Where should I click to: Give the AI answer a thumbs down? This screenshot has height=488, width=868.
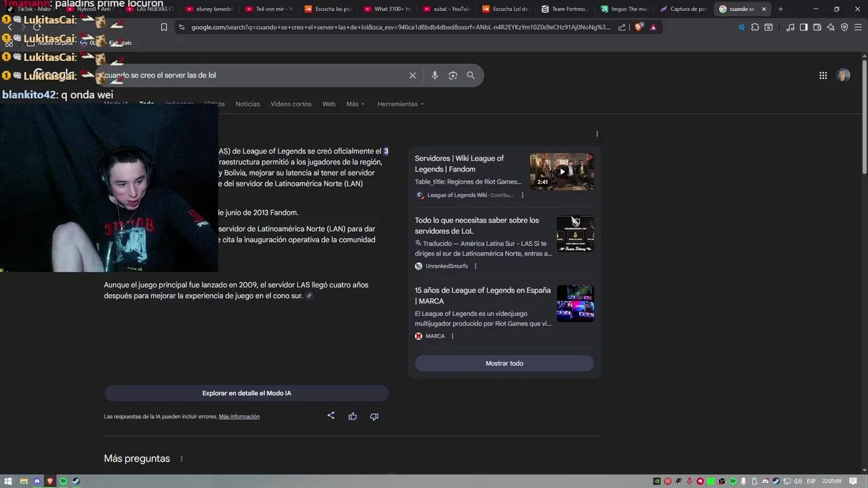[374, 416]
